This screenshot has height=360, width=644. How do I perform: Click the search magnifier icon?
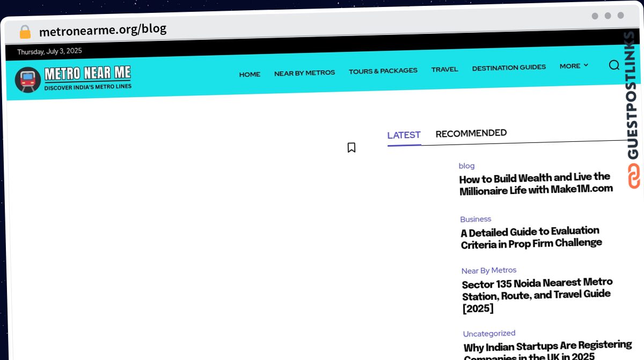pos(614,65)
